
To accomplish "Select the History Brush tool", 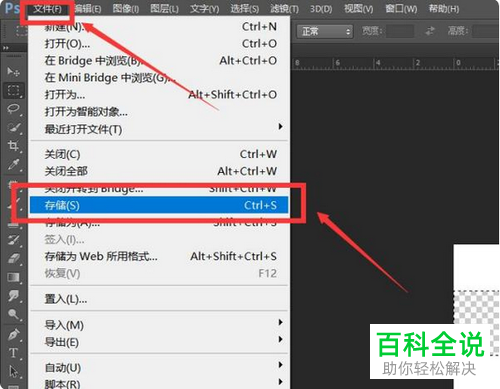I will point(14,239).
